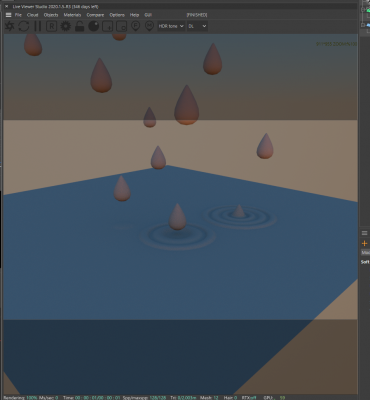Open Octane settings via the gear icon
This screenshot has width=370, height=400.
coord(65,26)
